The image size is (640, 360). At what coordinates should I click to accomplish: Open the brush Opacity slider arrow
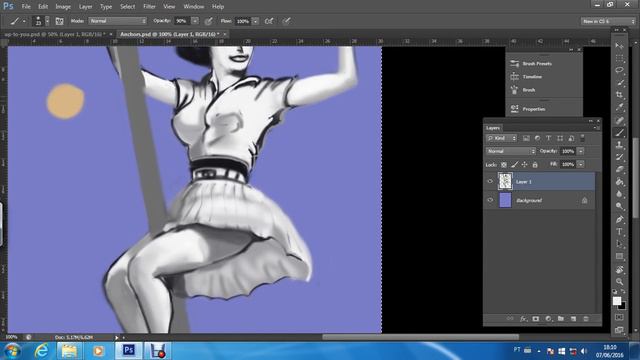[x=195, y=21]
